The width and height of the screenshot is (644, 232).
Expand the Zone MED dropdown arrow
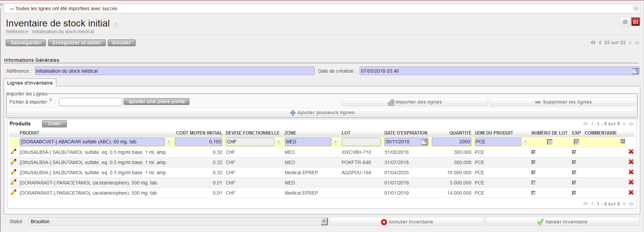[x=336, y=142]
